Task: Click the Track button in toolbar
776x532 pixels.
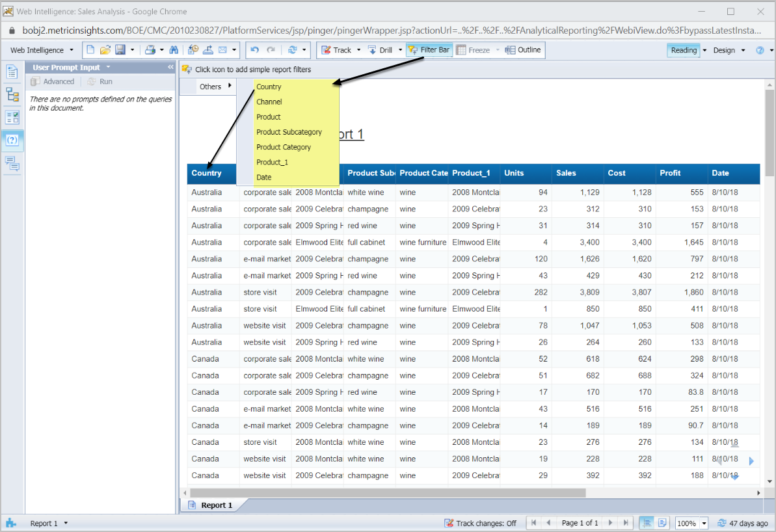Action: pyautogui.click(x=337, y=50)
